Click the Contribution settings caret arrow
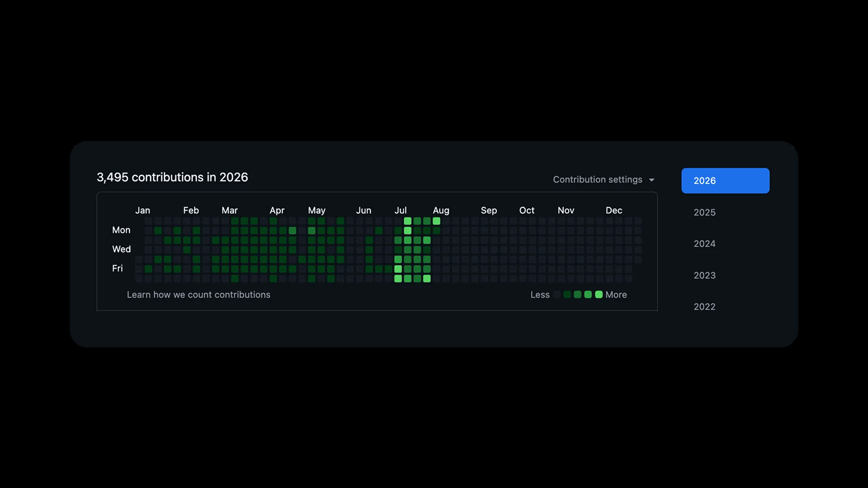The width and height of the screenshot is (868, 488). (x=651, y=180)
